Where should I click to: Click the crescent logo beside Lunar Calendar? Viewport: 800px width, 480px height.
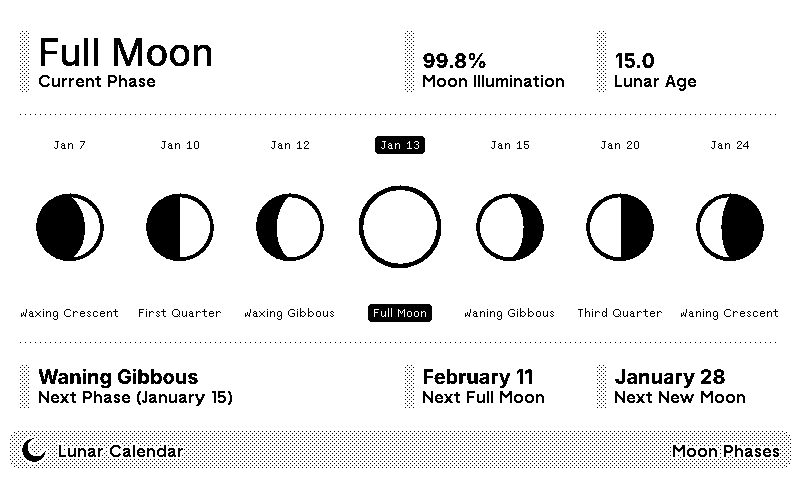tap(35, 451)
